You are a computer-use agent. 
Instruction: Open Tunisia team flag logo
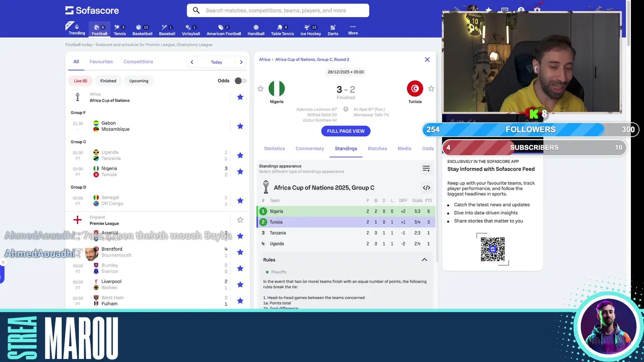coord(415,88)
